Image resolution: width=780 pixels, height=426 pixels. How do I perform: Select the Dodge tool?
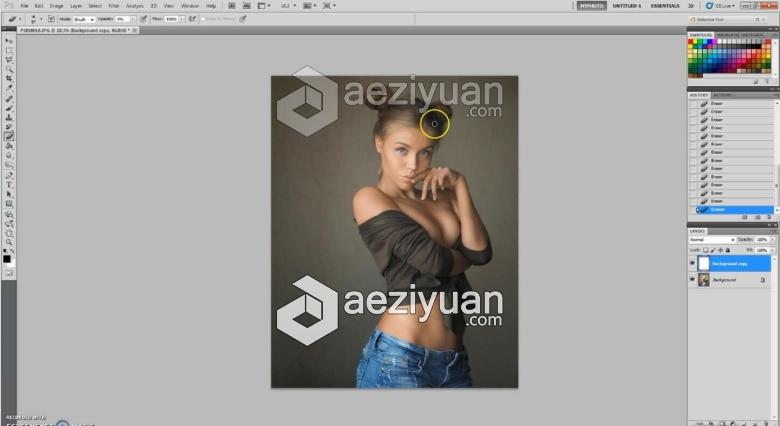pos(9,165)
